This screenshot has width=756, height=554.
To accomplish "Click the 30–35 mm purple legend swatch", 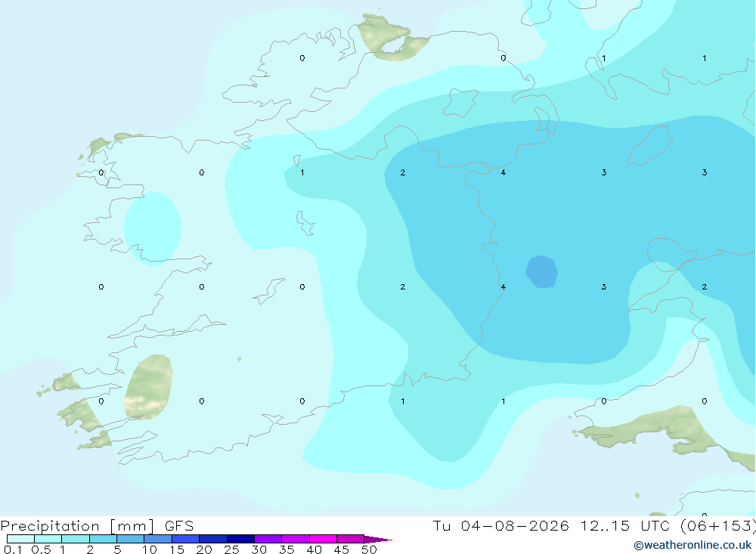I will (x=268, y=539).
